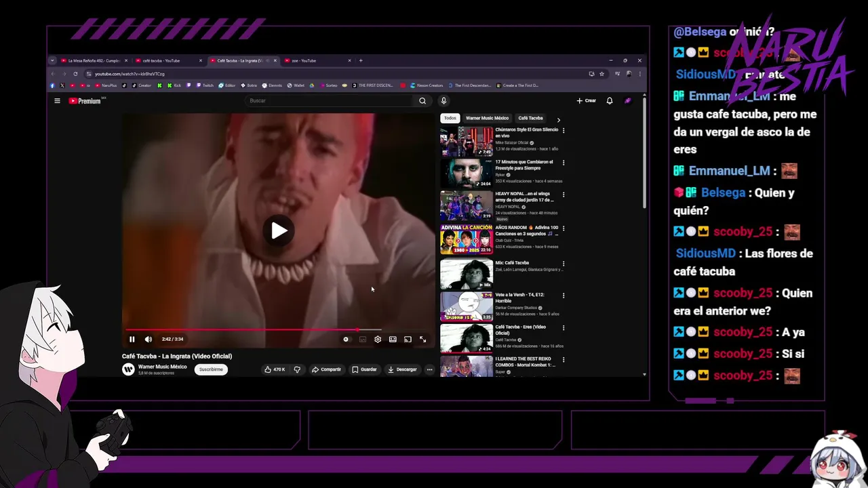Open the notifications bell
The height and width of the screenshot is (488, 868).
pyautogui.click(x=610, y=101)
